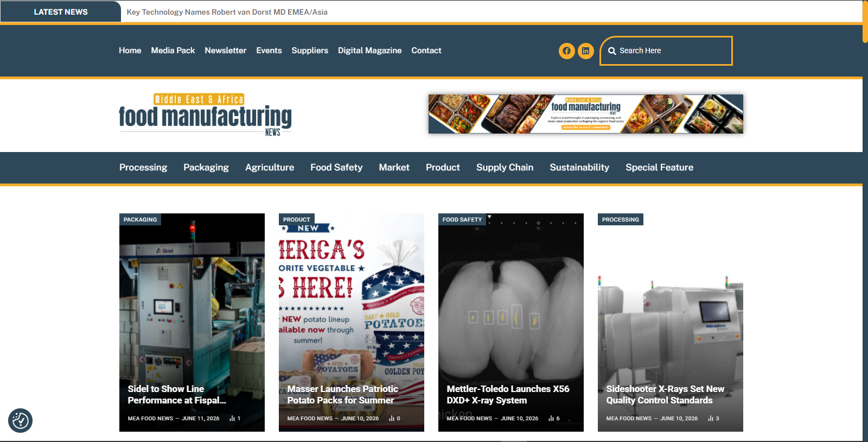Image resolution: width=868 pixels, height=442 pixels.
Task: Click the LATEST NEWS label
Action: coord(61,12)
